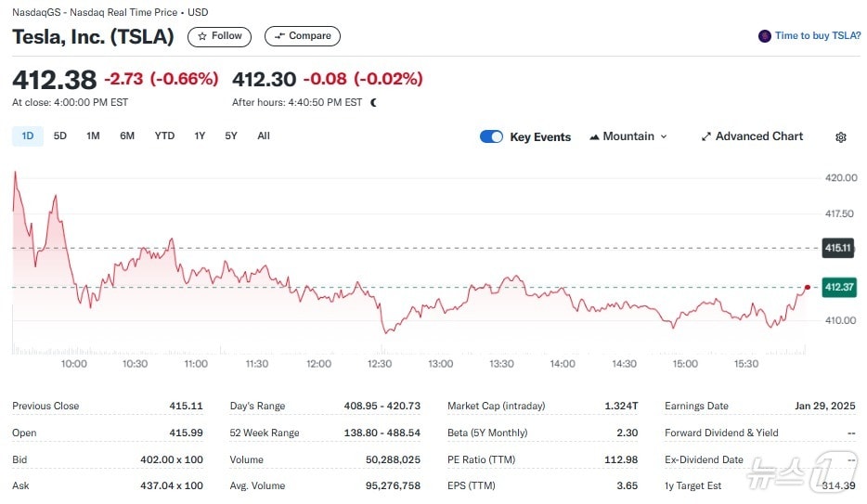Click the purple icon beside Time to buy TSLA
Screen dimensions: 867x504
tap(765, 36)
